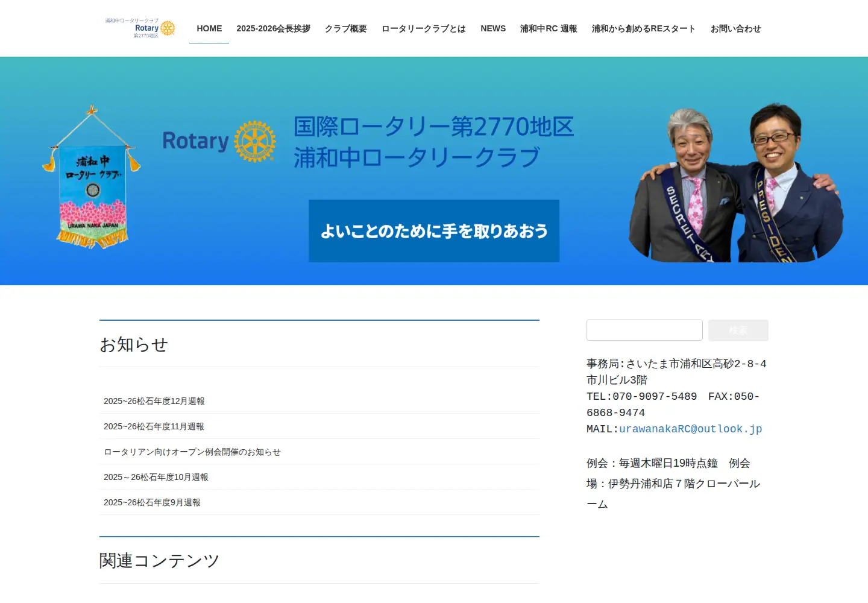
Task: Open 浦和から創めるREスタート menu item
Action: [644, 28]
